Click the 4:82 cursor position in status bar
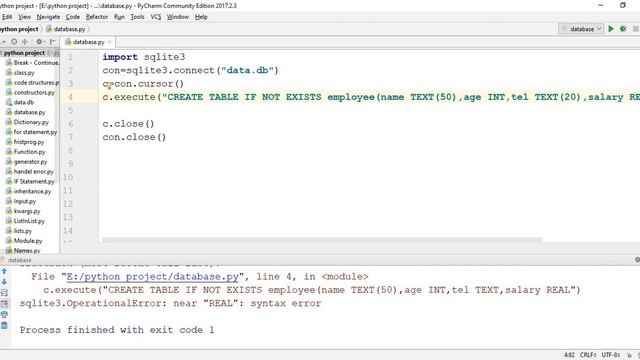 point(569,355)
